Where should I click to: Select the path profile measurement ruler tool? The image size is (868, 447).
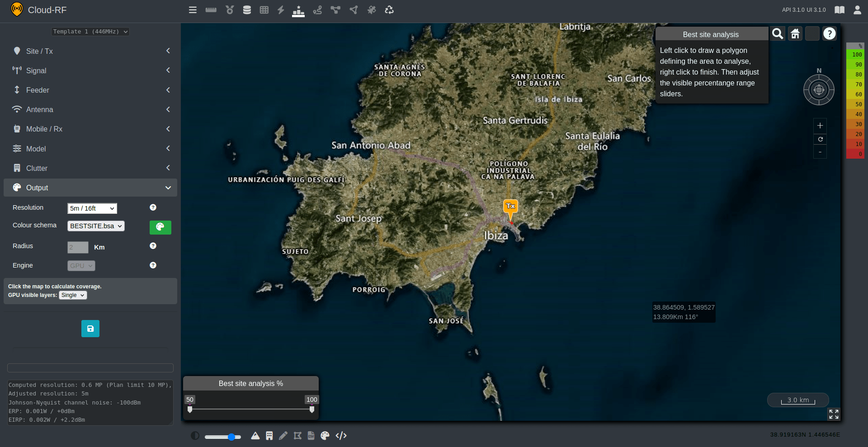click(x=211, y=10)
